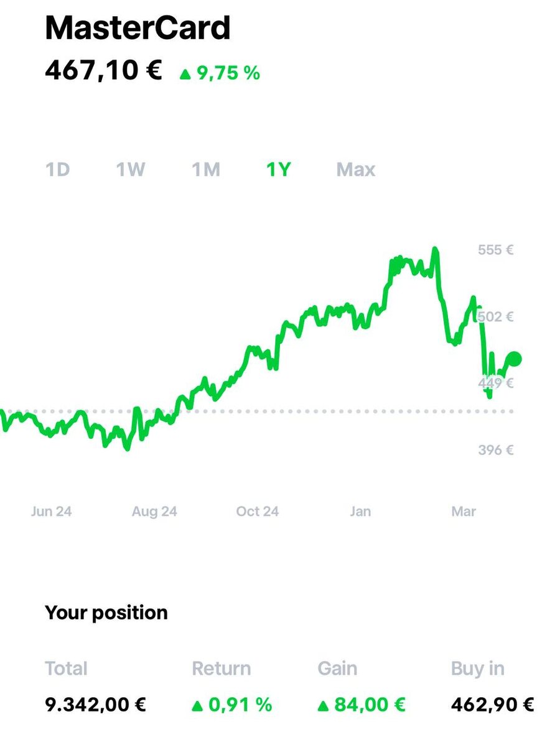Click the Oct 24 date label
The height and width of the screenshot is (747, 560).
click(x=257, y=512)
